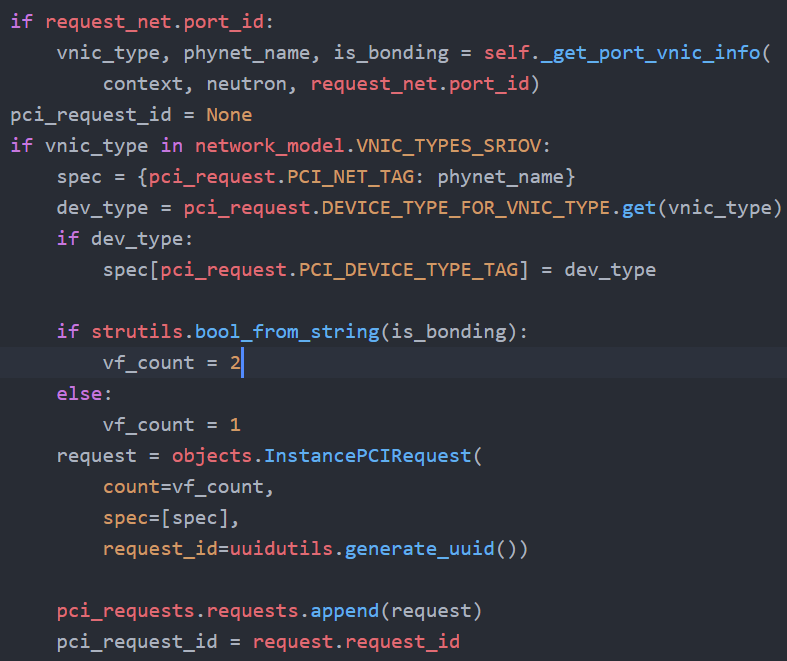Click "generate_uuid" function call
787x661 pixels.
(420, 549)
